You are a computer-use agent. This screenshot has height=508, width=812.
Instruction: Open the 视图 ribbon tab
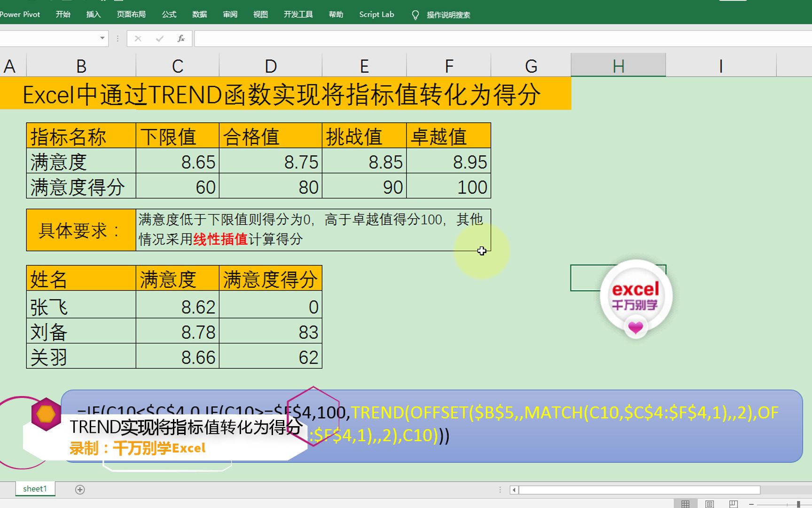(x=261, y=15)
